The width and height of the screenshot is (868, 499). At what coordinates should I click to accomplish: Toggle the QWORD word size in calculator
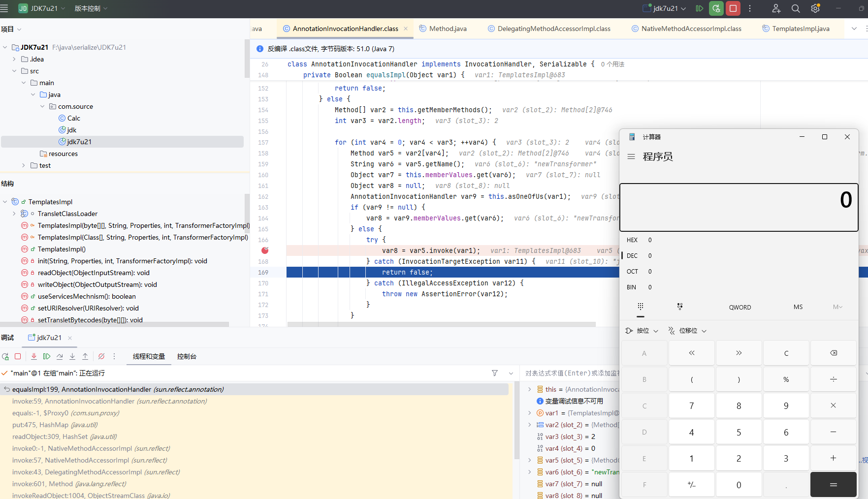(x=740, y=307)
